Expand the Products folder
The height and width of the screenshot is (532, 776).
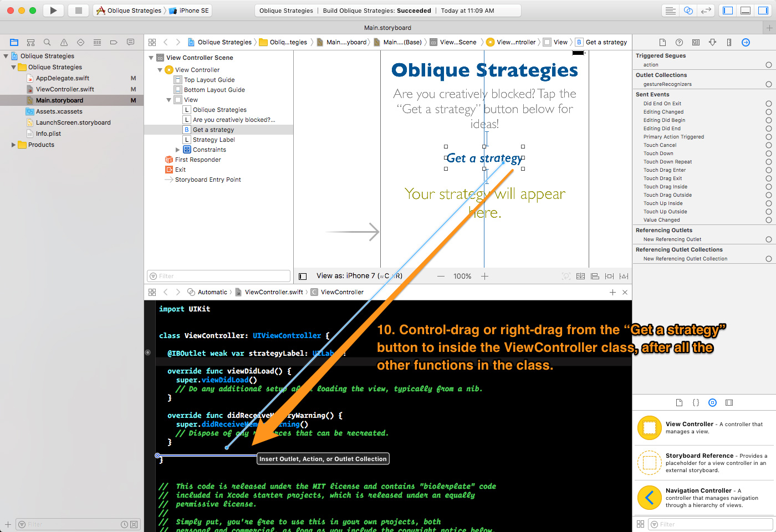[14, 145]
